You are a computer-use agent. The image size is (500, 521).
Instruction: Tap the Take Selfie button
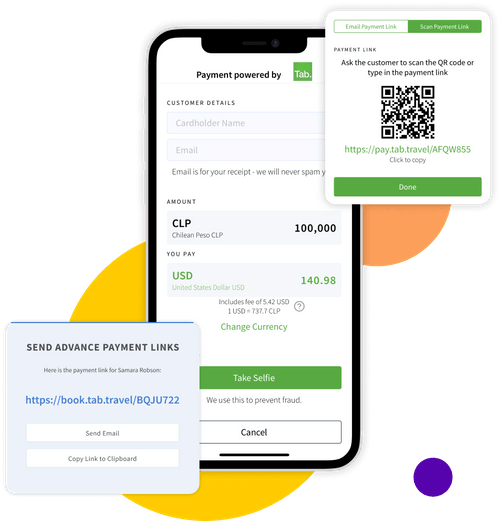tap(270, 378)
